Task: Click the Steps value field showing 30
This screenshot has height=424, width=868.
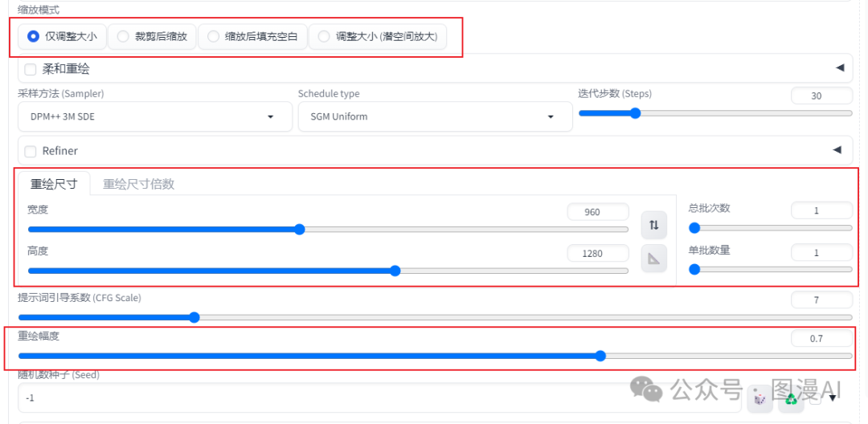Action: pos(822,96)
